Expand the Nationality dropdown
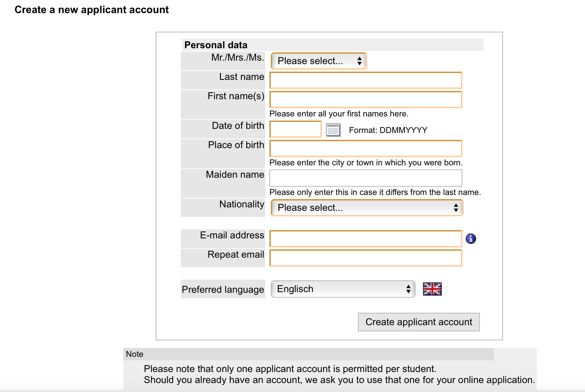The image size is (585, 392). click(367, 208)
